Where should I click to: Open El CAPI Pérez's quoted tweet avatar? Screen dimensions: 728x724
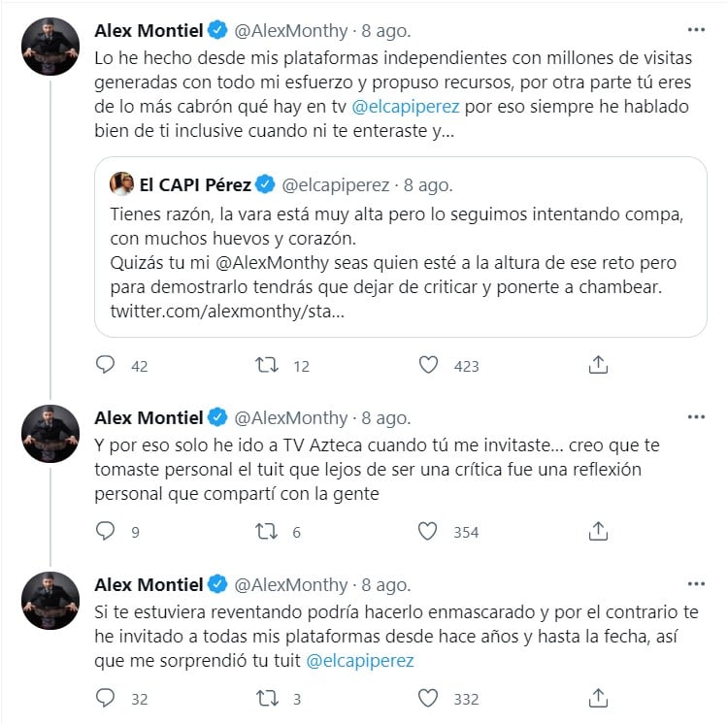coord(122,183)
